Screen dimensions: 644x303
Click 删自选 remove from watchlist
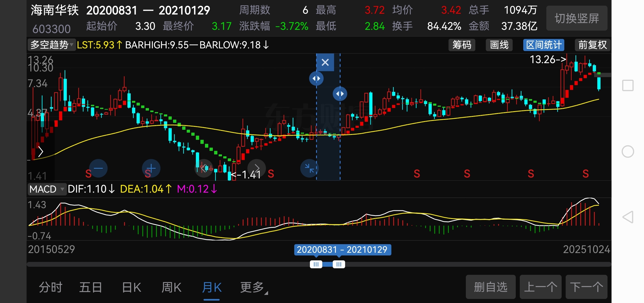(491, 287)
